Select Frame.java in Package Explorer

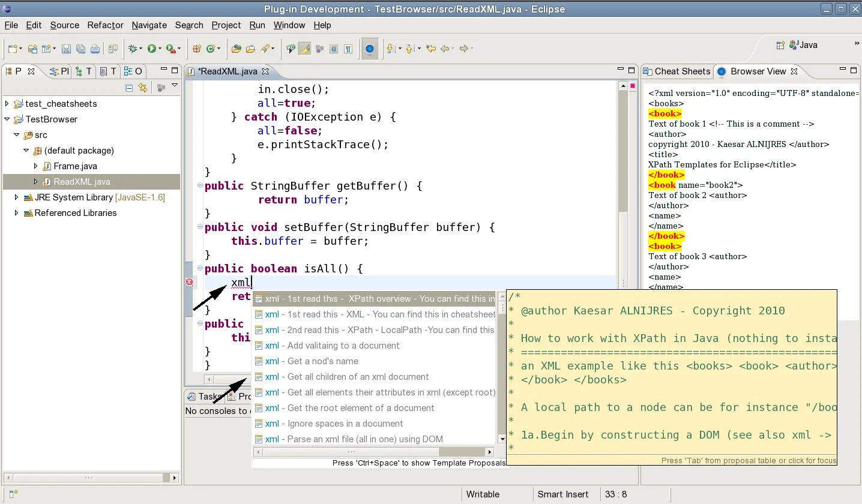[x=75, y=166]
